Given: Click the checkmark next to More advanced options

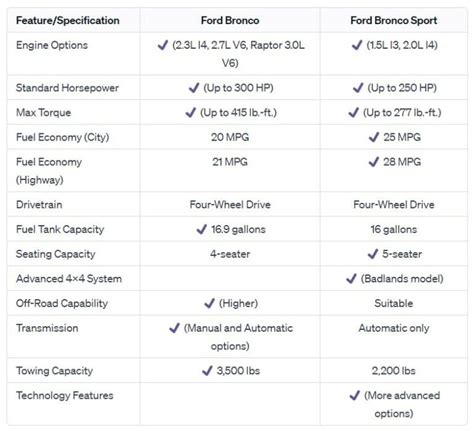Looking at the screenshot, I should click(354, 395).
